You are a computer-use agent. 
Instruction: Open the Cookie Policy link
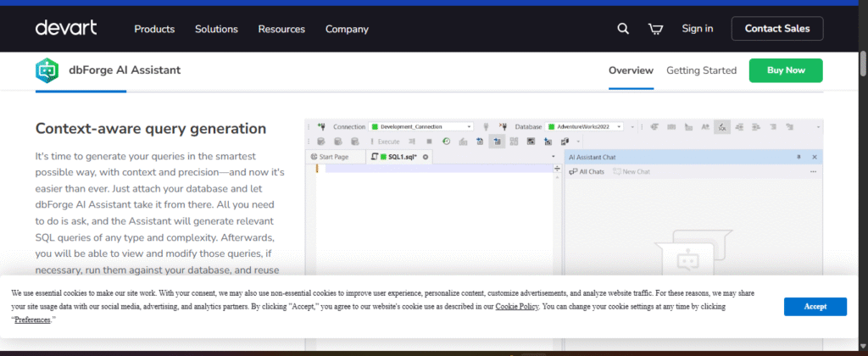517,306
